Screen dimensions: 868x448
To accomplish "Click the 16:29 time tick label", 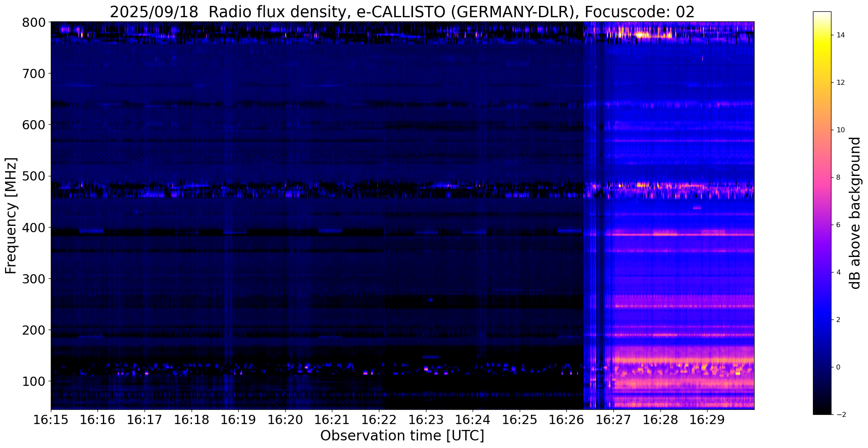I will click(707, 420).
